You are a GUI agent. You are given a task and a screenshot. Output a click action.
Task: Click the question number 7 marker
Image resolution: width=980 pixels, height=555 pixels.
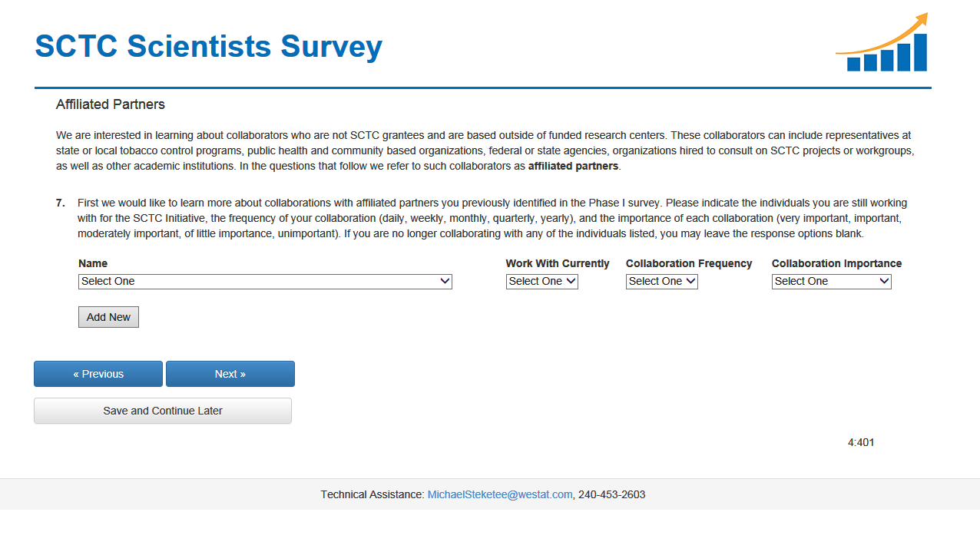coord(61,203)
